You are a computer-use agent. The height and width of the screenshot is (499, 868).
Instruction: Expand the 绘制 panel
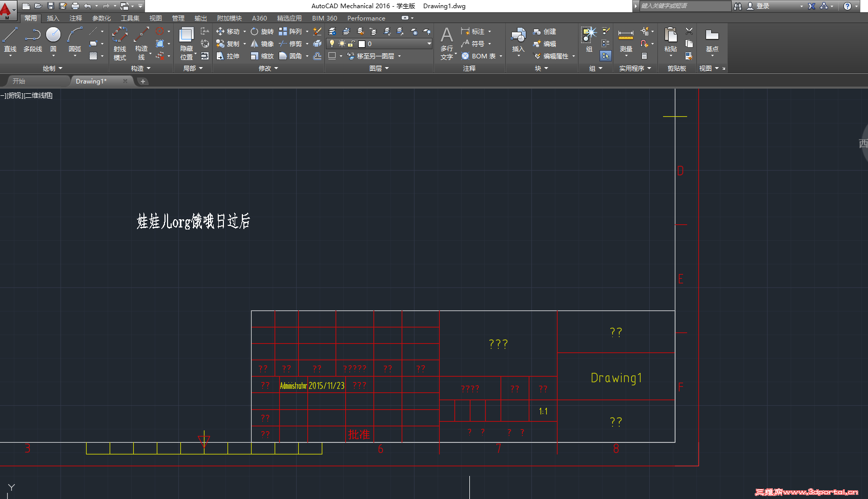pos(52,68)
